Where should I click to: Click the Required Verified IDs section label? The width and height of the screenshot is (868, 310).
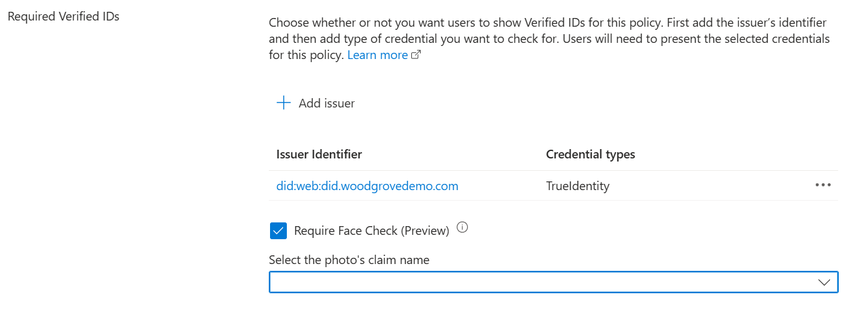(63, 17)
